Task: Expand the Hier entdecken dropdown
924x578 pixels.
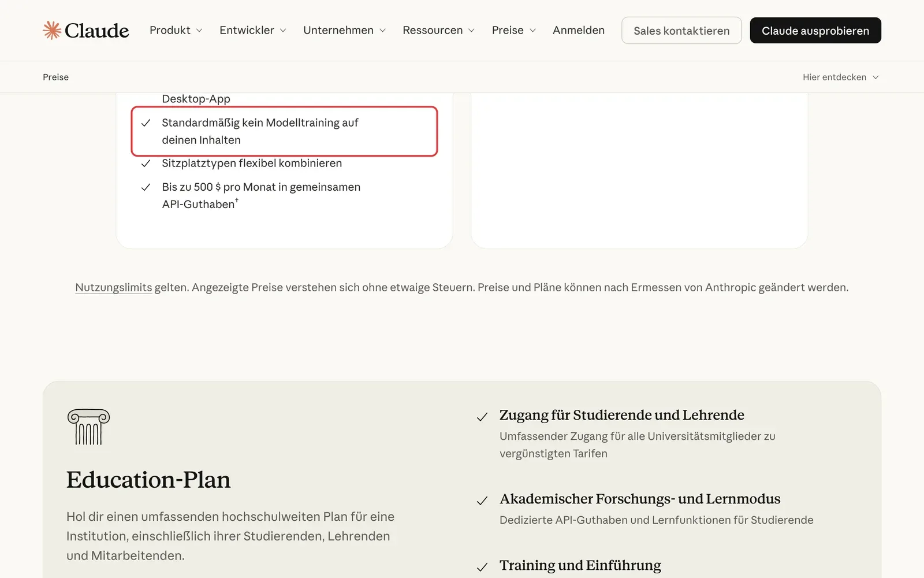Action: click(841, 77)
